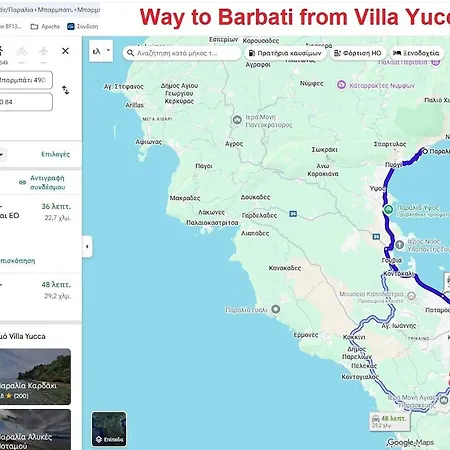Open the Apache bookmark folder
Viewport: 450px width, 450px height.
click(45, 26)
